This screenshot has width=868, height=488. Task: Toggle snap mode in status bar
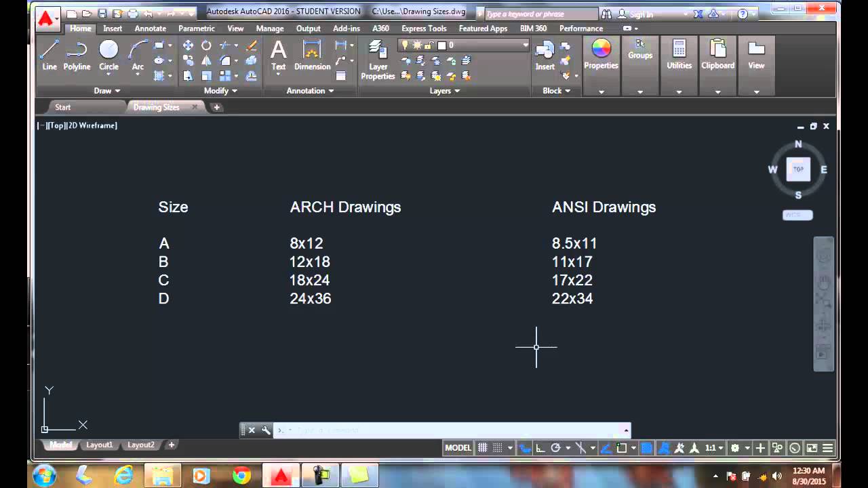click(497, 448)
